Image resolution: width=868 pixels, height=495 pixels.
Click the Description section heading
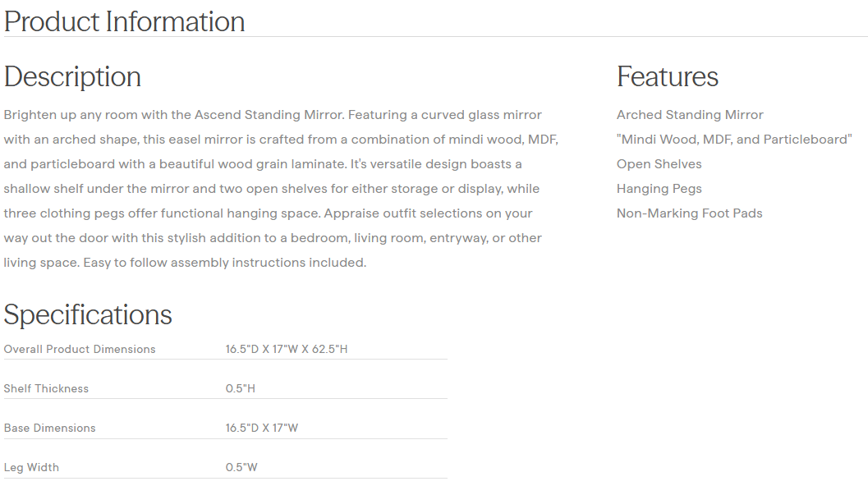73,76
